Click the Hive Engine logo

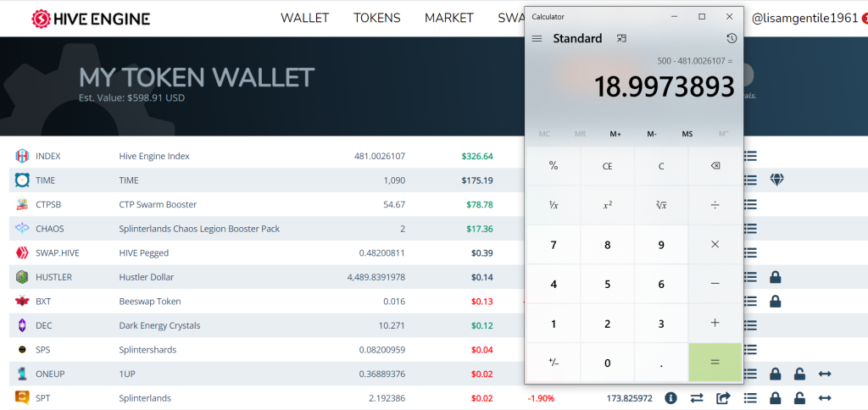click(x=91, y=19)
